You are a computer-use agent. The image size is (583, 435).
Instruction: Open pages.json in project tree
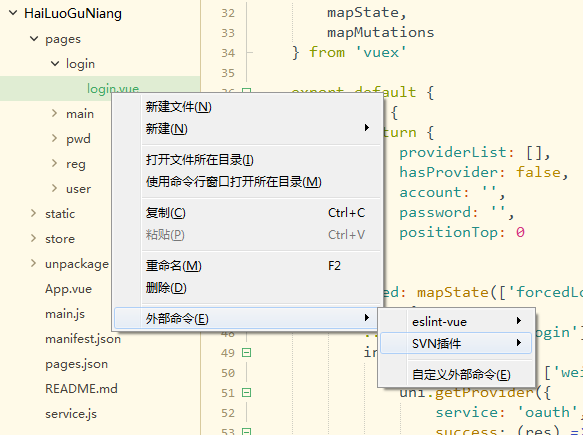(x=77, y=364)
